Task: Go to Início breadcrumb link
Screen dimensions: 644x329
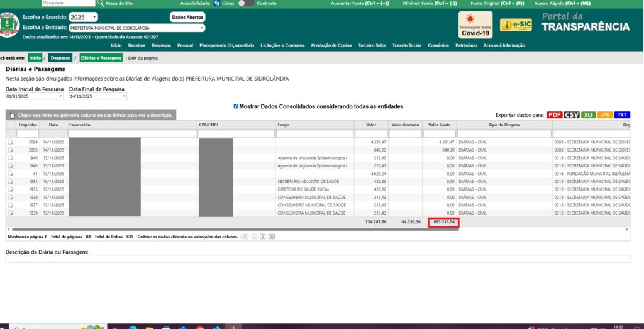Action: pos(35,58)
